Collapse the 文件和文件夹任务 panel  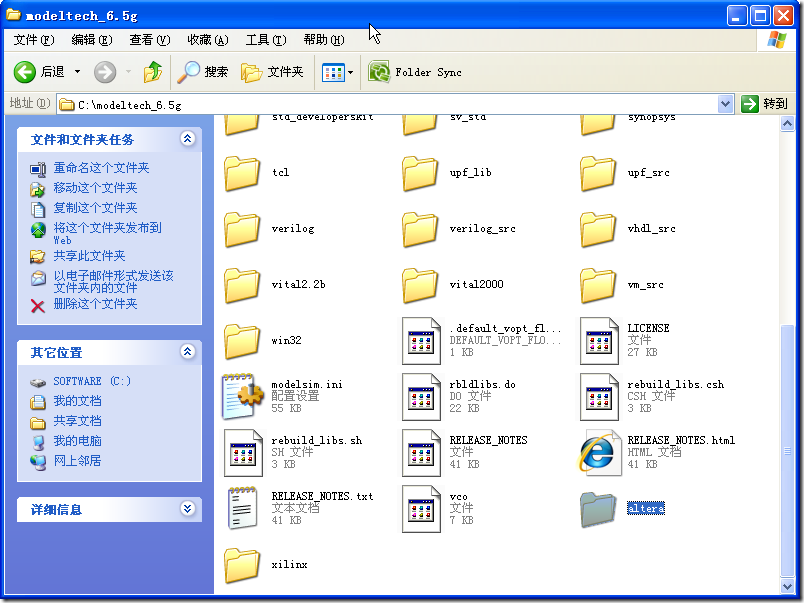tap(188, 138)
